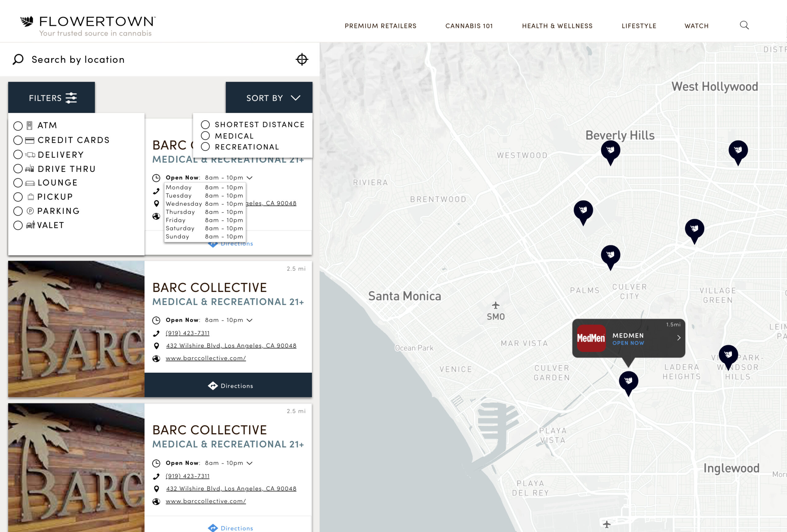This screenshot has width=787, height=532.
Task: Click the header search magnifier icon
Action: [x=744, y=26]
